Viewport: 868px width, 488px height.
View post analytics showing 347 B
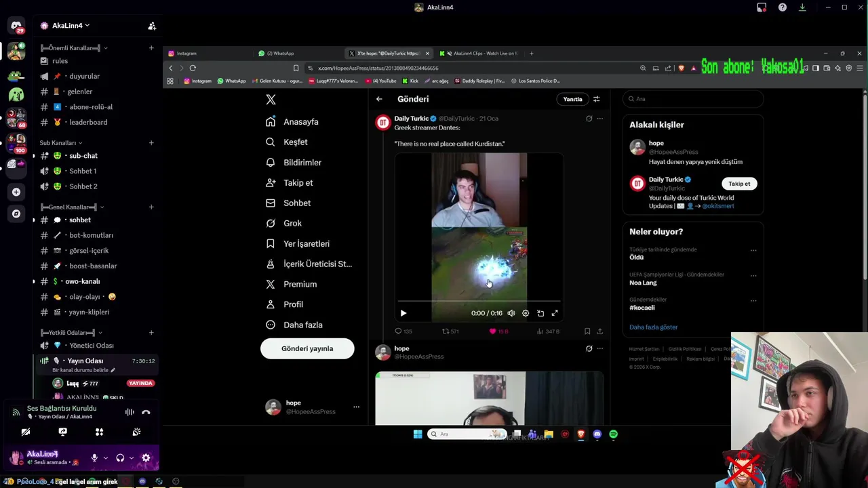[x=548, y=331]
